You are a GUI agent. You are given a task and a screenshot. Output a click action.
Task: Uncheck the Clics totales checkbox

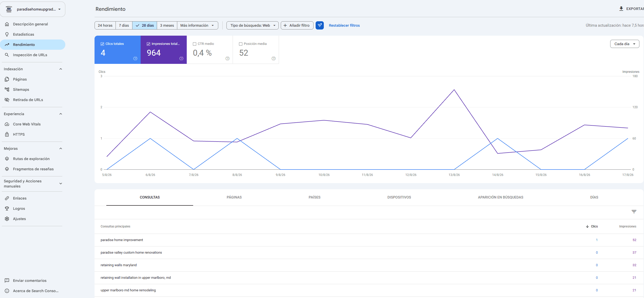coord(102,44)
